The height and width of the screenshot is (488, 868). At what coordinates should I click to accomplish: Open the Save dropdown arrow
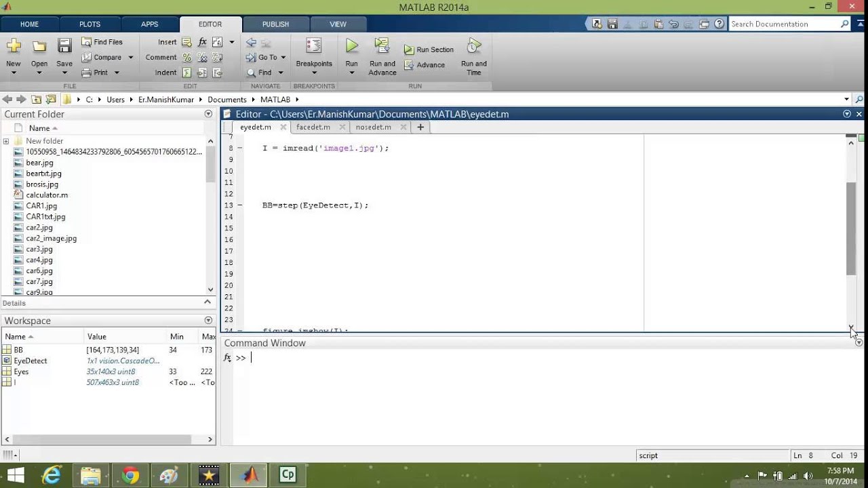click(x=64, y=73)
